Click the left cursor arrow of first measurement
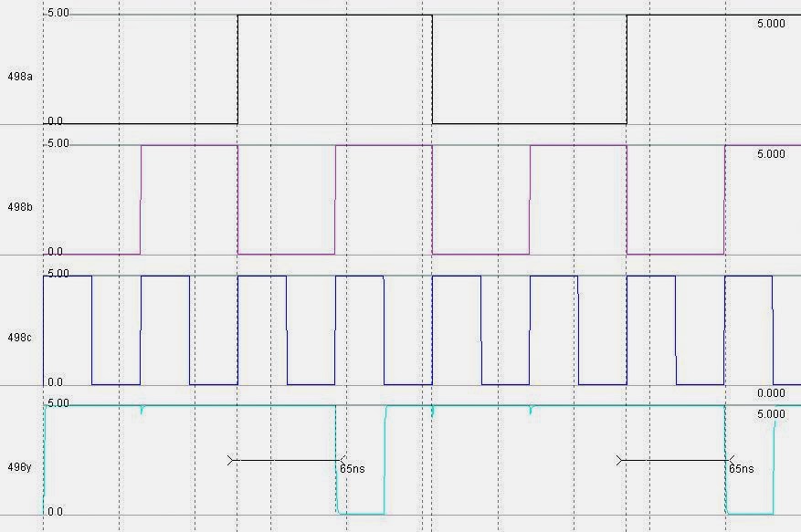801x532 pixels. (229, 460)
